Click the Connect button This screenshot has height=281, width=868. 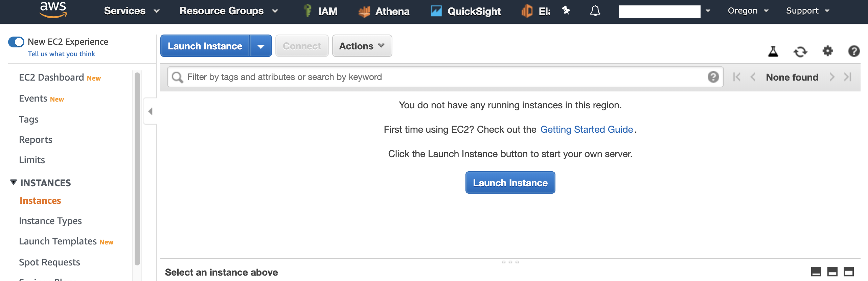(x=302, y=46)
